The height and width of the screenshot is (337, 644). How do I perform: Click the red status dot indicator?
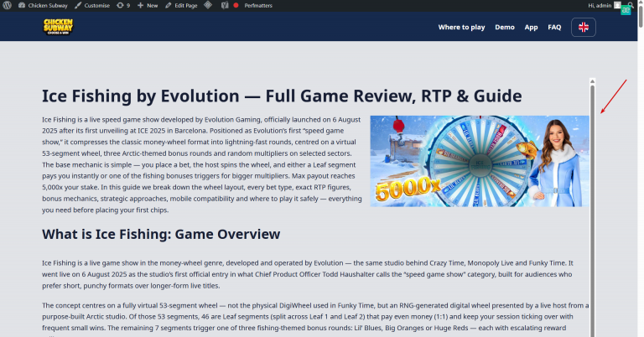click(x=236, y=5)
